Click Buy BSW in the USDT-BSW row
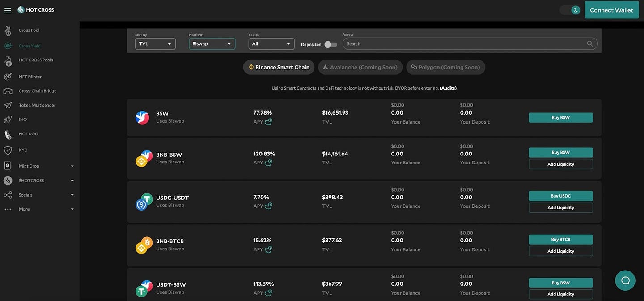The height and width of the screenshot is (301, 644). 561,283
